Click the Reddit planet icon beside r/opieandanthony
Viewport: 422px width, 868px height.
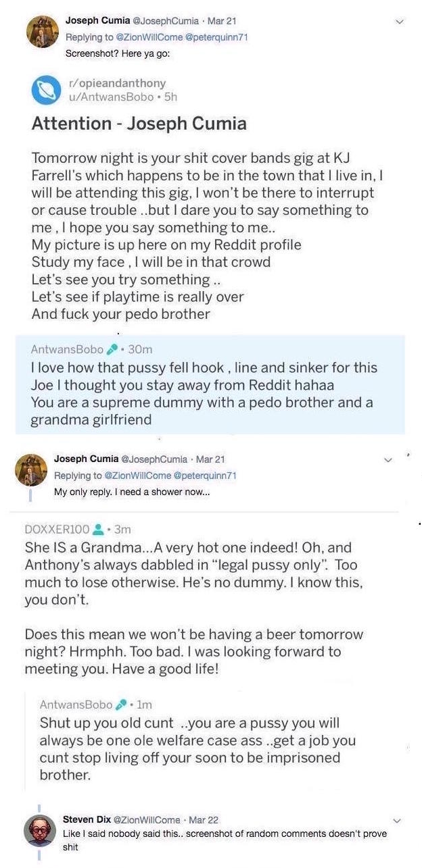[x=46, y=91]
